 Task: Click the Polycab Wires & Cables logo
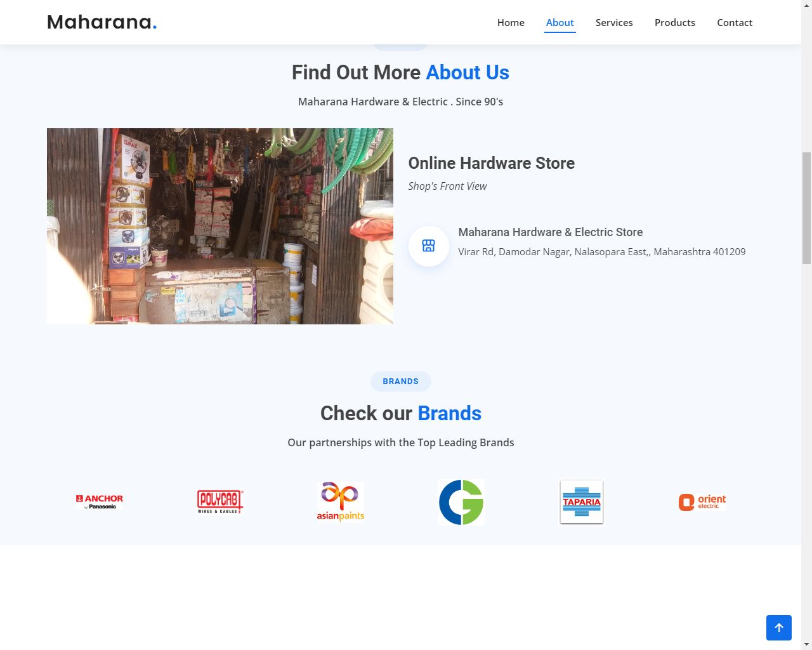point(220,502)
